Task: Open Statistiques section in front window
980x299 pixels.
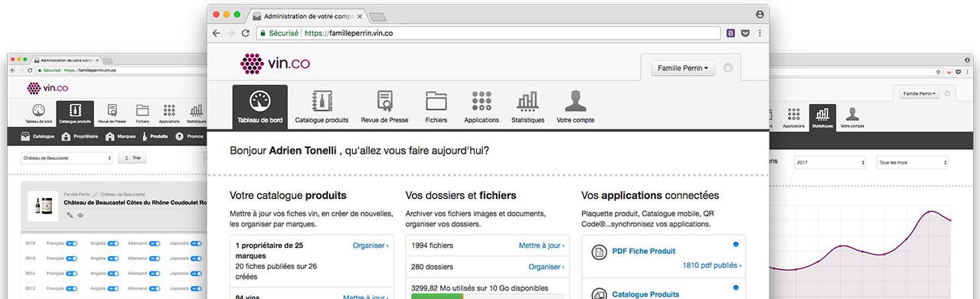Action: click(527, 106)
